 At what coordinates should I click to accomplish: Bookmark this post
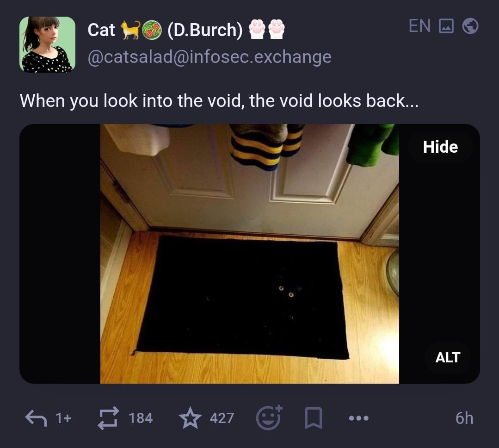click(314, 418)
